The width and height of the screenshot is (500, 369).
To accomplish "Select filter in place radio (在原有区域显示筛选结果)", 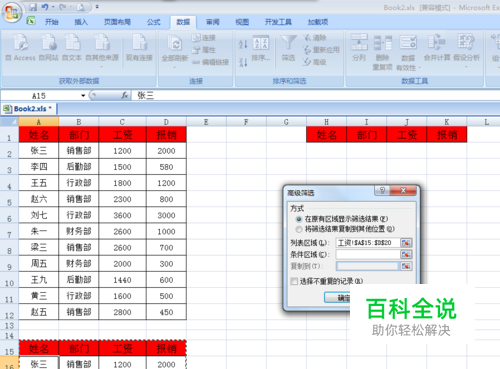I will tap(299, 219).
